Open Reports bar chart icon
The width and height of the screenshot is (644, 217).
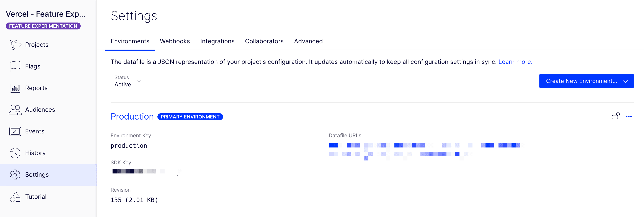click(x=15, y=88)
